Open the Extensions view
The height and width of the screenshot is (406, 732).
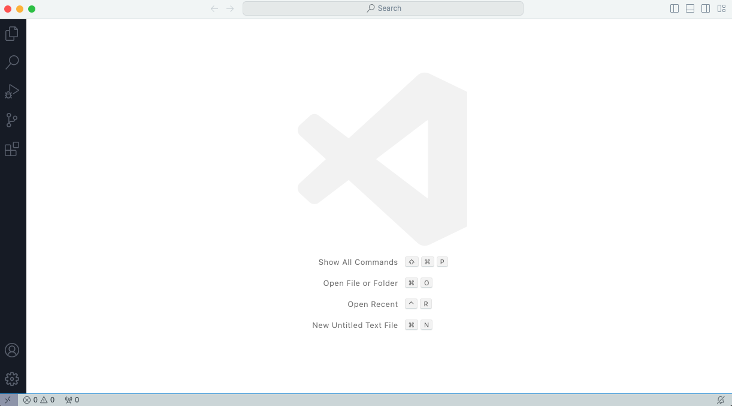pyautogui.click(x=12, y=149)
